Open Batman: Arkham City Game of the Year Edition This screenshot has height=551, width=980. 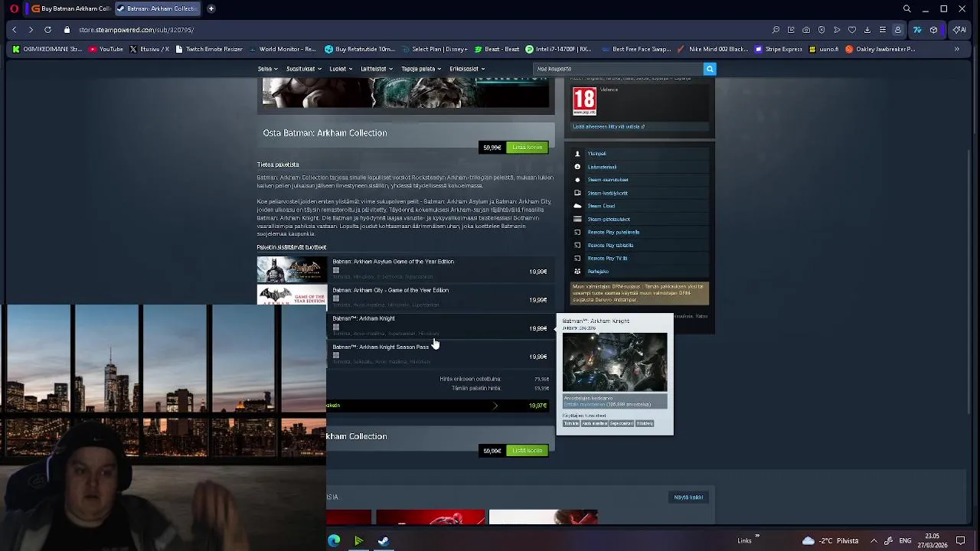click(x=390, y=290)
